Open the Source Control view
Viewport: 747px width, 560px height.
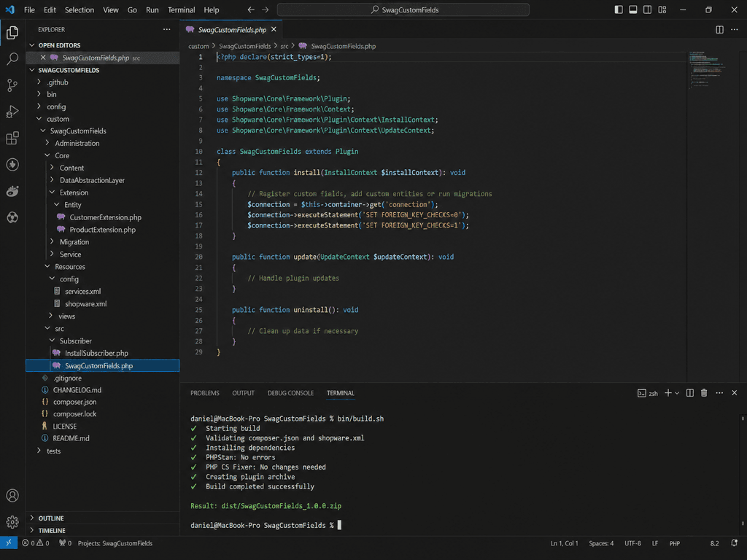coord(12,85)
